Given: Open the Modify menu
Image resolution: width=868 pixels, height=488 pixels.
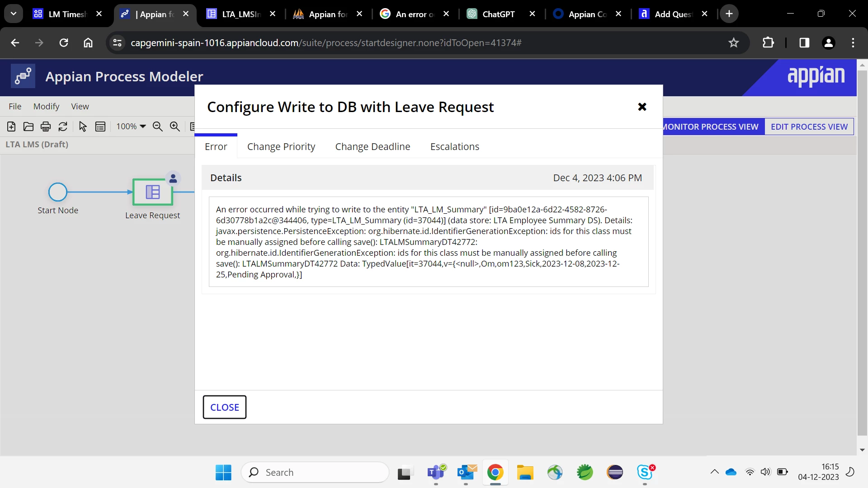Looking at the screenshot, I should coord(46,106).
